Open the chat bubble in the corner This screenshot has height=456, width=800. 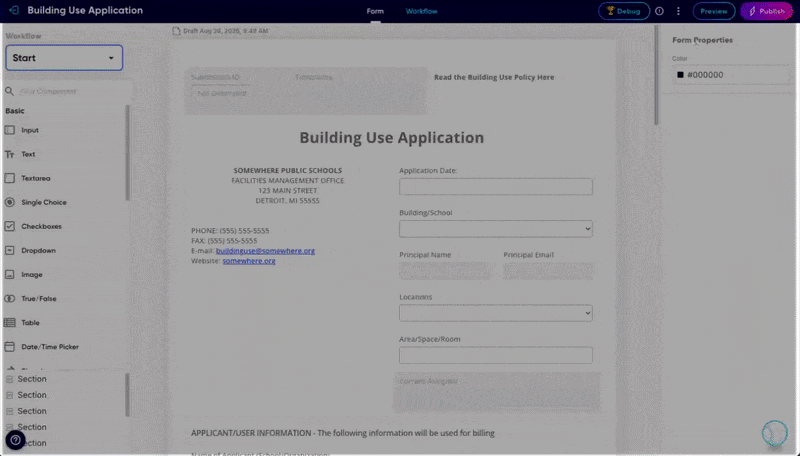[x=775, y=433]
